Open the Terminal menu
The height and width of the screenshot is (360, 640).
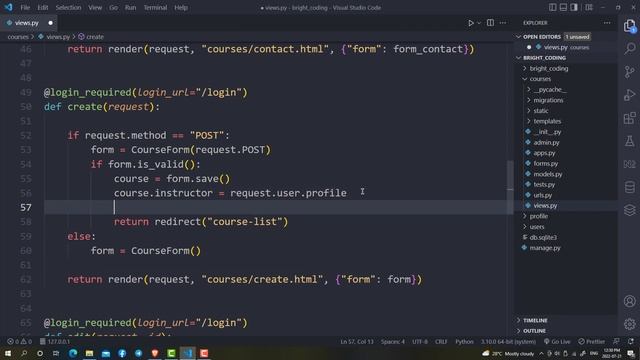click(x=155, y=7)
